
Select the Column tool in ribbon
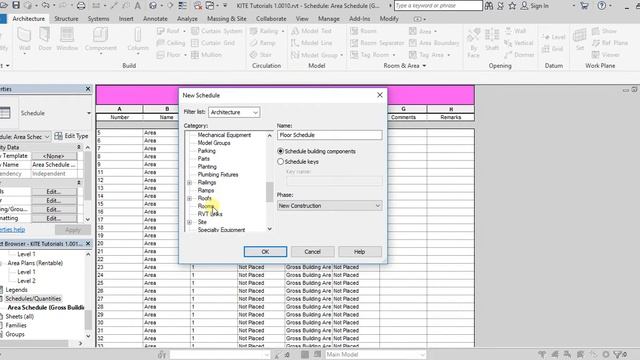(138, 40)
